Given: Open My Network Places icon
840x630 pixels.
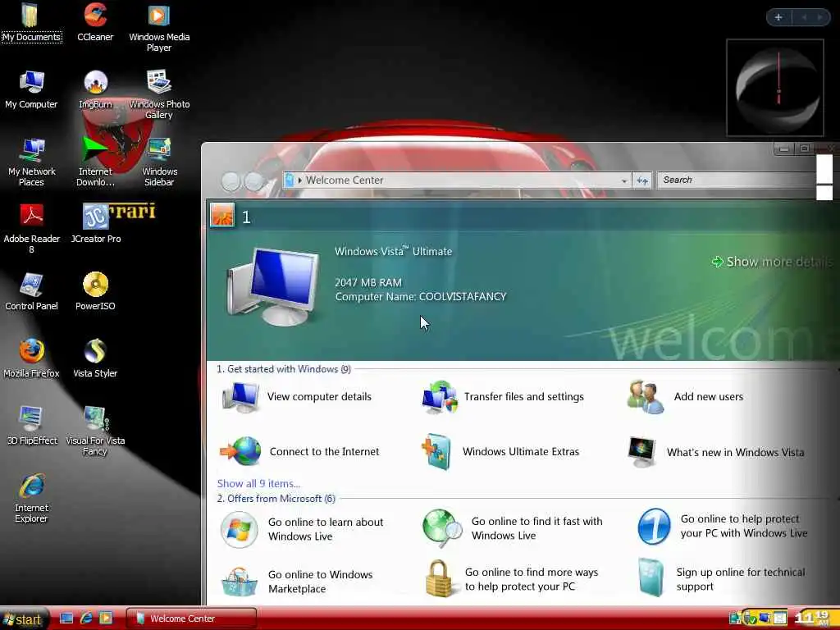Looking at the screenshot, I should coord(32,162).
